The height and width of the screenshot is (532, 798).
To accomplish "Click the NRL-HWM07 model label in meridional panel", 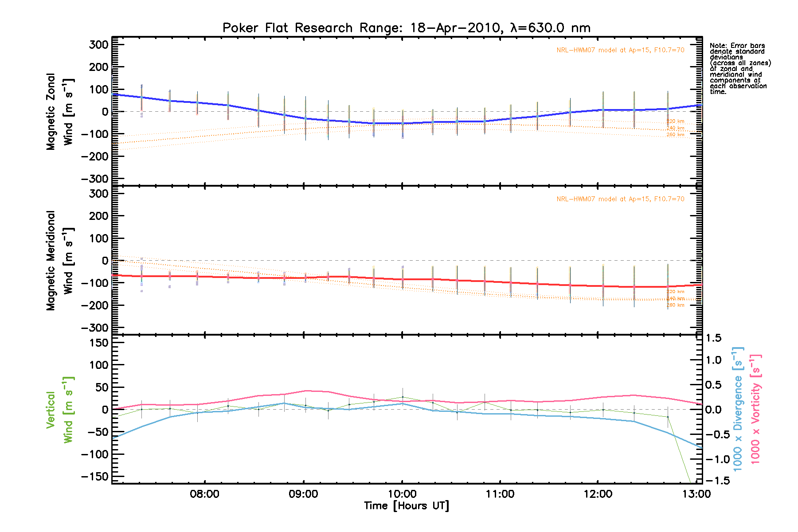I will coord(620,199).
